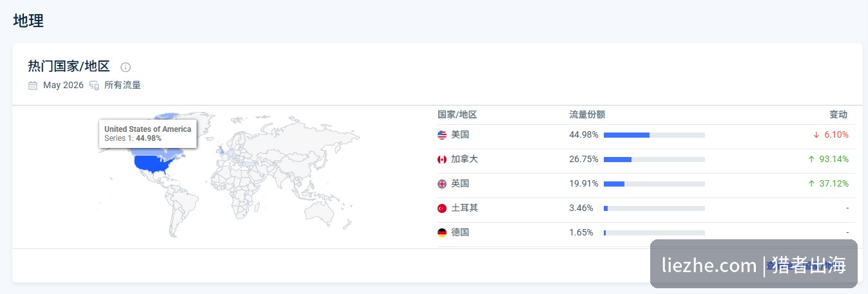Viewport: 868px width, 294px height.
Task: Click the 流量份额 column header
Action: 587,115
